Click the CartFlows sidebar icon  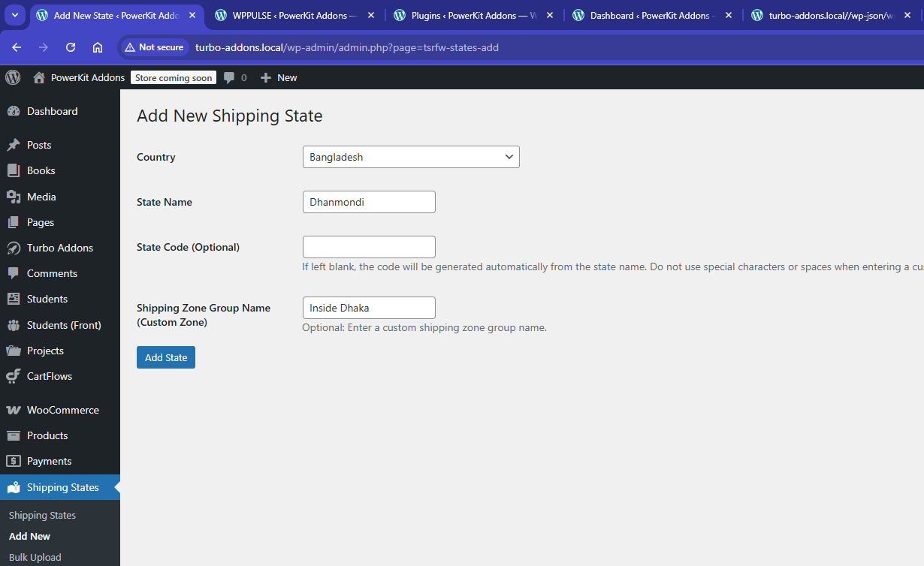[x=14, y=376]
